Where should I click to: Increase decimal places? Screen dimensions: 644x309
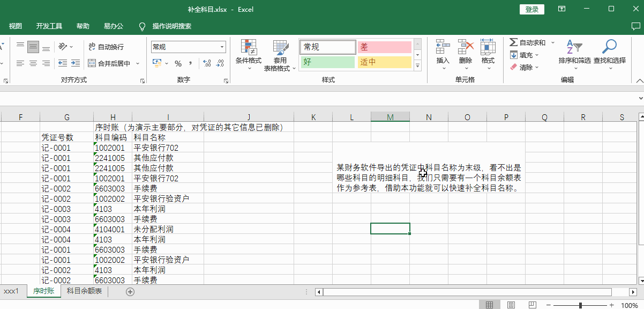coord(207,63)
